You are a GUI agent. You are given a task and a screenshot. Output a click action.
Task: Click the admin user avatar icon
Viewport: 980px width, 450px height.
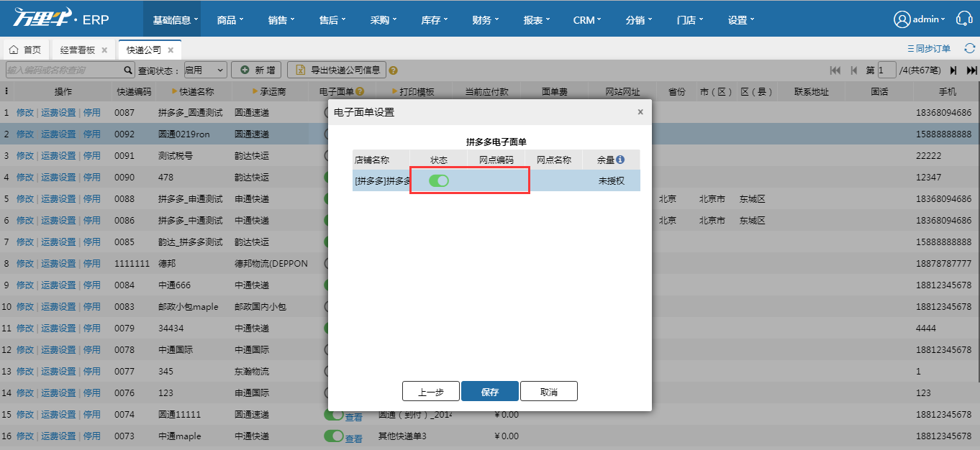pyautogui.click(x=902, y=19)
